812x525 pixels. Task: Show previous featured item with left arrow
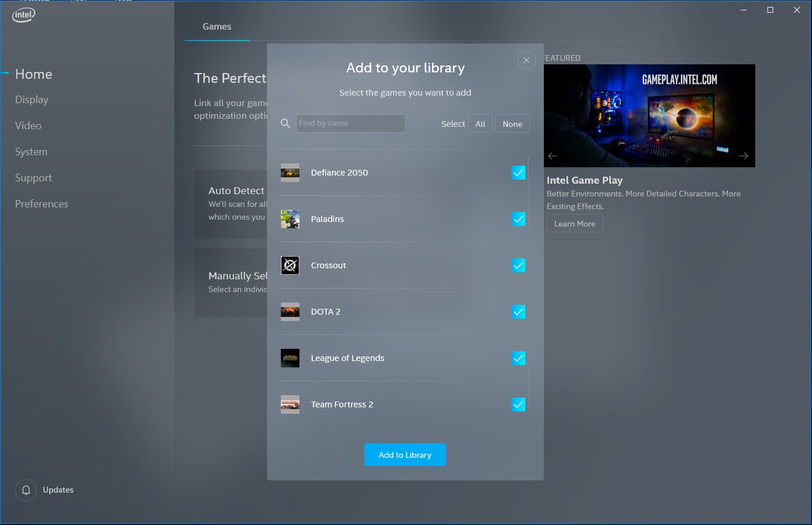pyautogui.click(x=553, y=156)
